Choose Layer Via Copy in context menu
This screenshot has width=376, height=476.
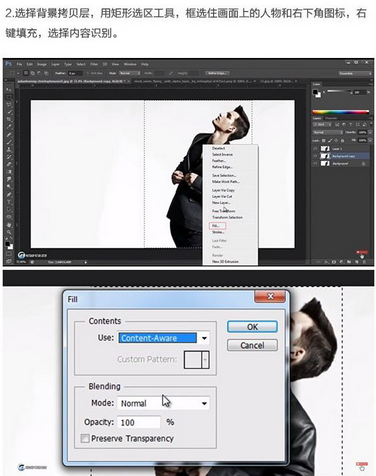[x=223, y=190]
